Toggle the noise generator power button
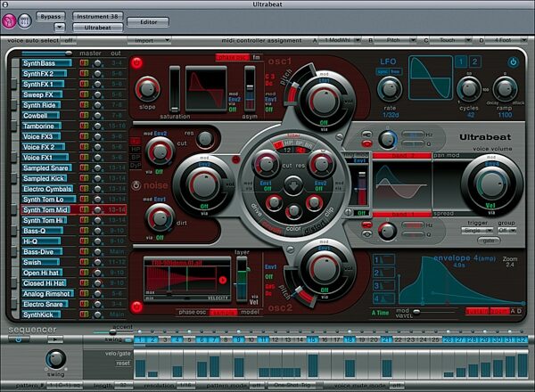535x392 pixels. [136, 185]
